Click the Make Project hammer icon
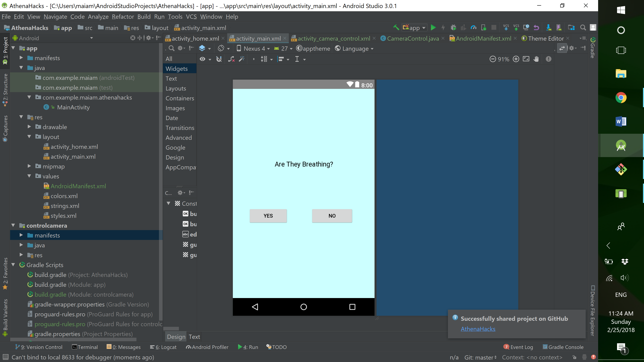 pyautogui.click(x=396, y=28)
